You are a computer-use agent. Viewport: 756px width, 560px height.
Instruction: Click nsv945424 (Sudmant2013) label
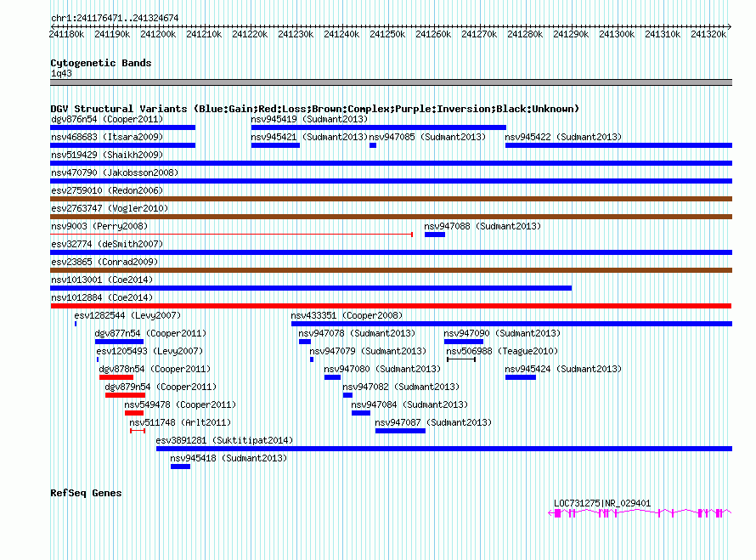pos(563,369)
